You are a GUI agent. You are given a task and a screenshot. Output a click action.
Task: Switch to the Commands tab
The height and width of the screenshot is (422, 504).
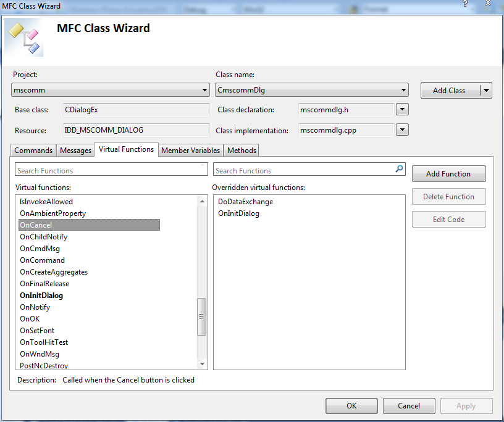click(33, 151)
